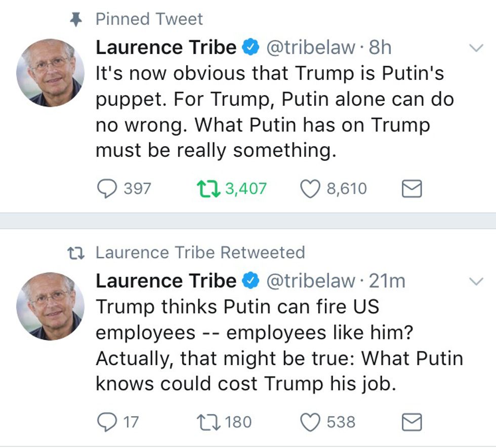The width and height of the screenshot is (496, 448).
Task: Send pinned tweet via direct message
Action: 411,190
